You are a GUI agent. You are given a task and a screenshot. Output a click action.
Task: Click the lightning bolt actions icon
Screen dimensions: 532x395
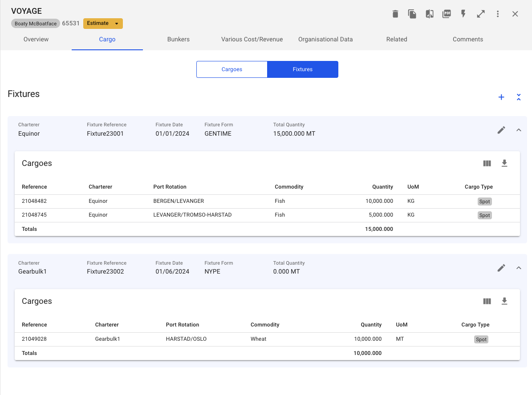pos(463,14)
